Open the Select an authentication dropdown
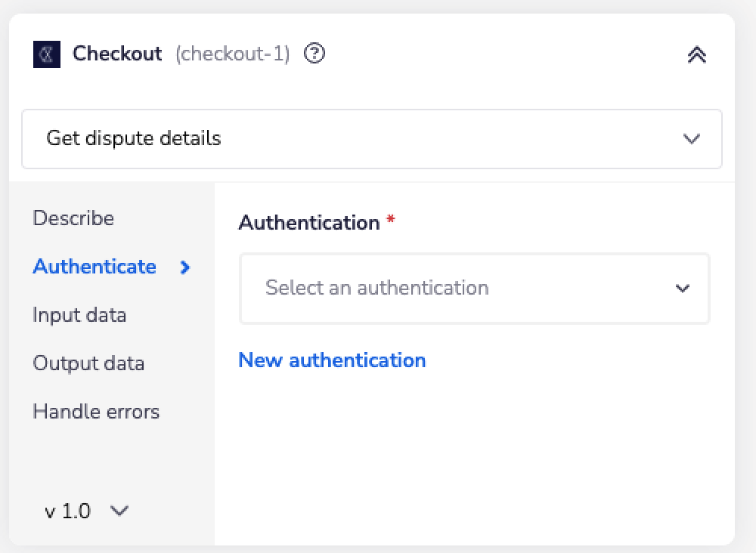Image resolution: width=756 pixels, height=553 pixels. (x=475, y=288)
